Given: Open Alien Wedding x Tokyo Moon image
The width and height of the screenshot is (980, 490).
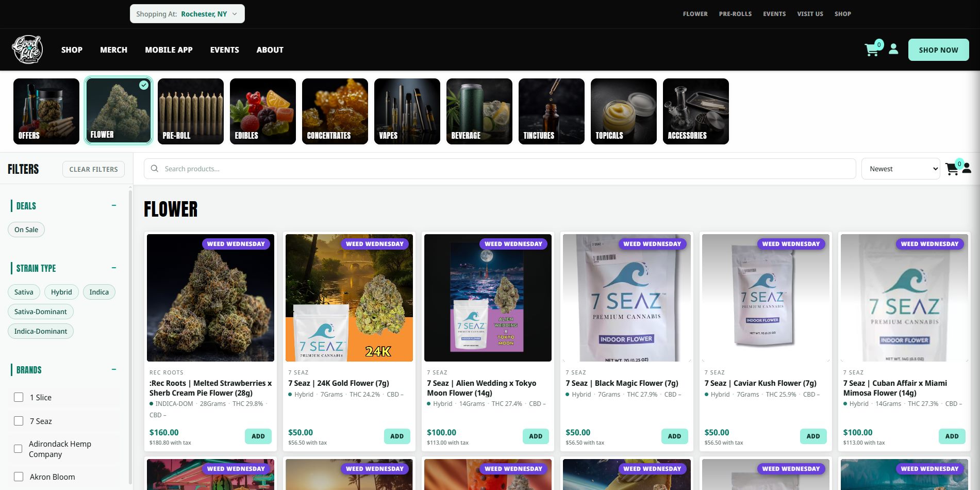Looking at the screenshot, I should pos(488,298).
